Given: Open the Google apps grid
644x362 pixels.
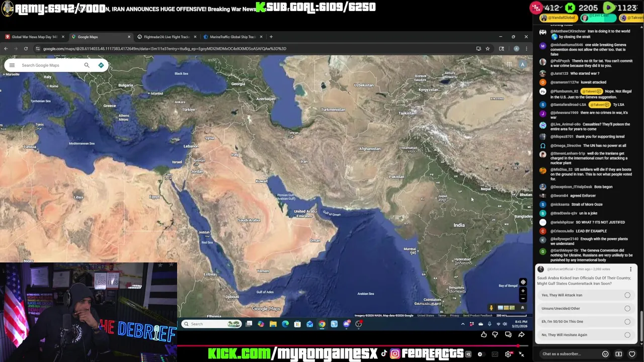Looking at the screenshot, I should (509, 64).
